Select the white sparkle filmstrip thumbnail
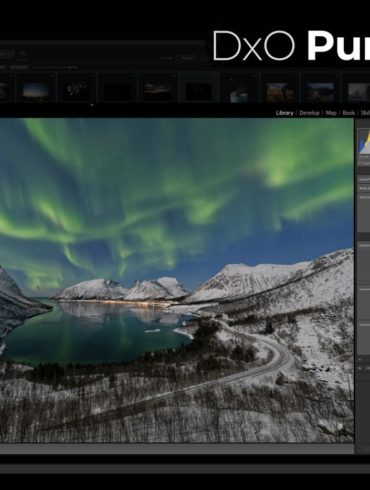Screen dimensions: 370x490 pos(77,89)
